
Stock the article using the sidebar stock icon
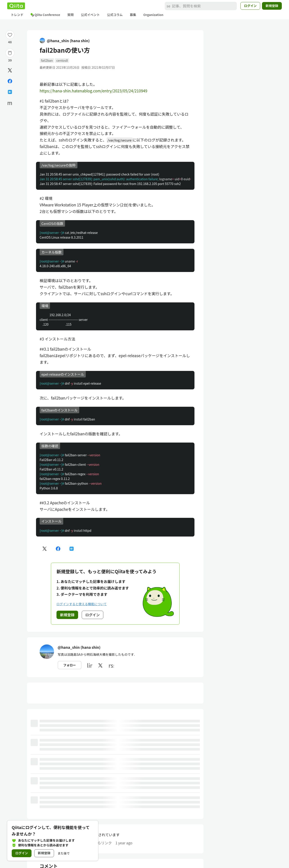10,53
